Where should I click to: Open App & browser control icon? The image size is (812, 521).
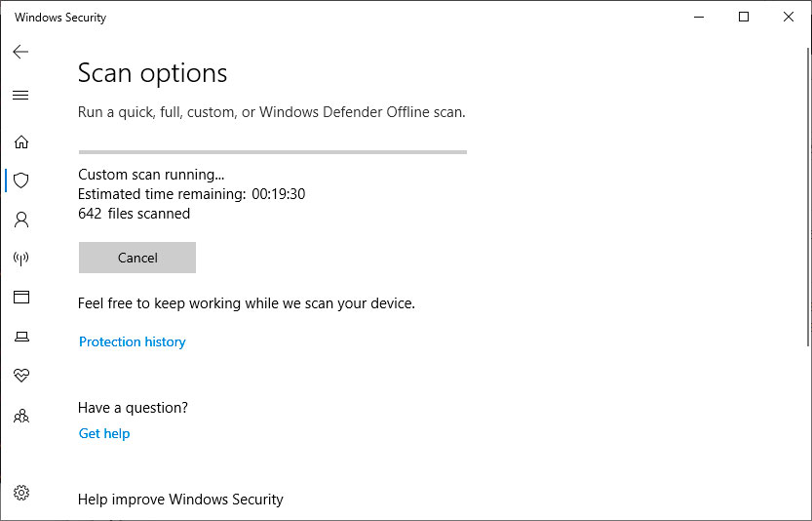[x=20, y=298]
